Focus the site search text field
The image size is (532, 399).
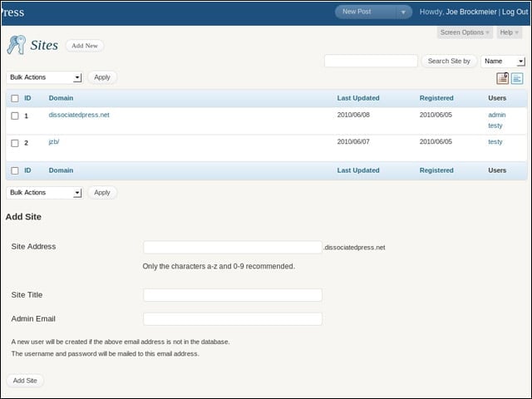pyautogui.click(x=371, y=61)
